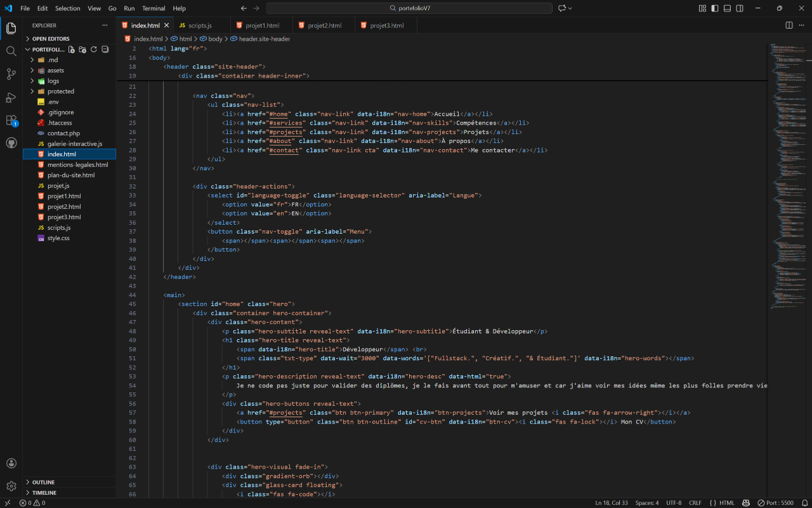The width and height of the screenshot is (812, 508).
Task: Open the Search view in the Activity Bar
Action: [x=11, y=51]
